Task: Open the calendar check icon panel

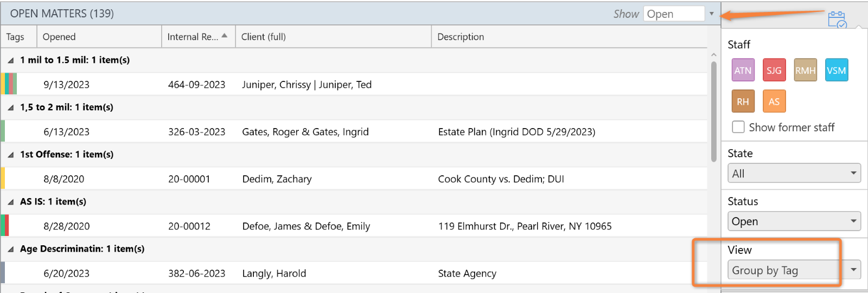Action: click(837, 20)
